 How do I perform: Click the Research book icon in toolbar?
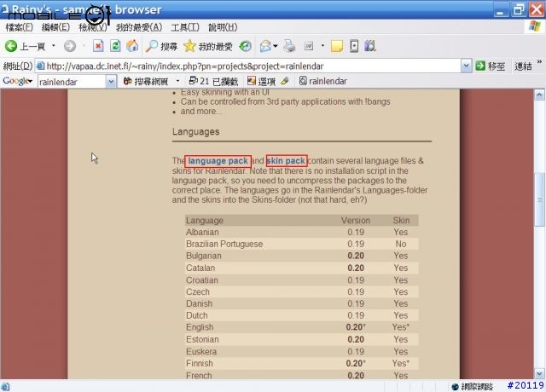click(x=369, y=46)
